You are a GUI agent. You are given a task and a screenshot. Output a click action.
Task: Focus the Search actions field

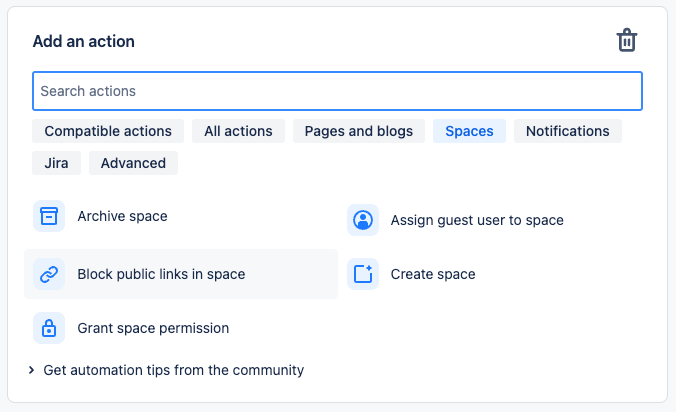[337, 91]
